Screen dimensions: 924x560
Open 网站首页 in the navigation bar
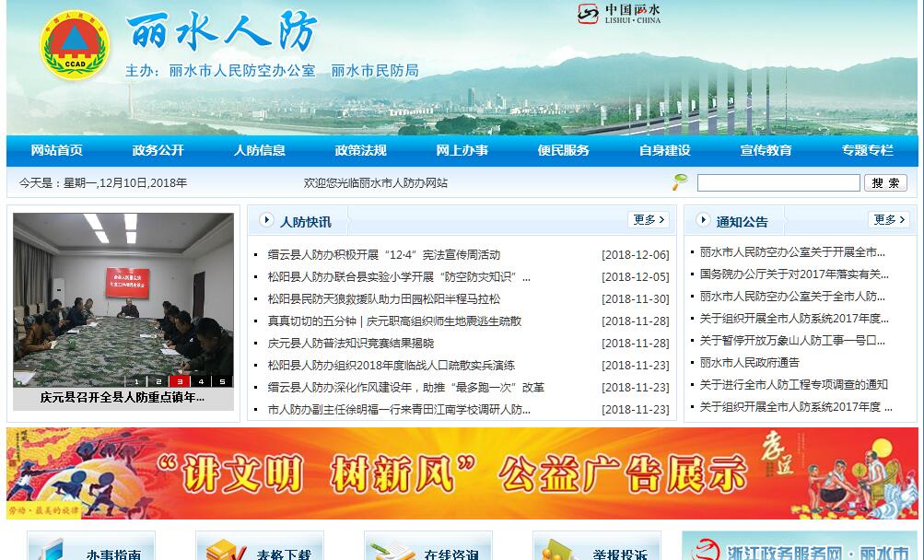tap(56, 150)
